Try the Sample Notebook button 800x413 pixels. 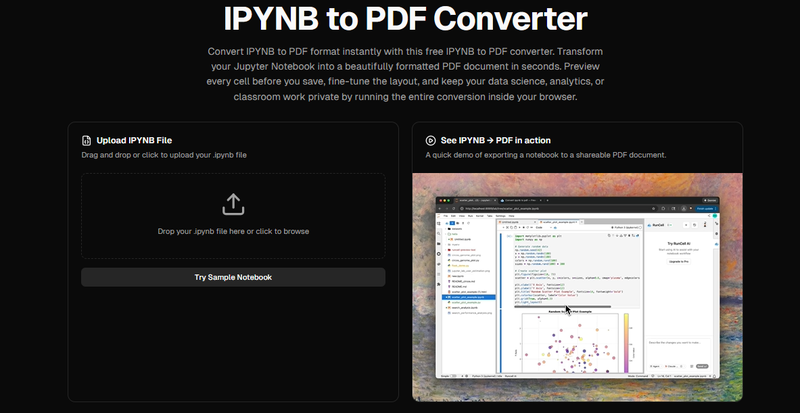233,277
